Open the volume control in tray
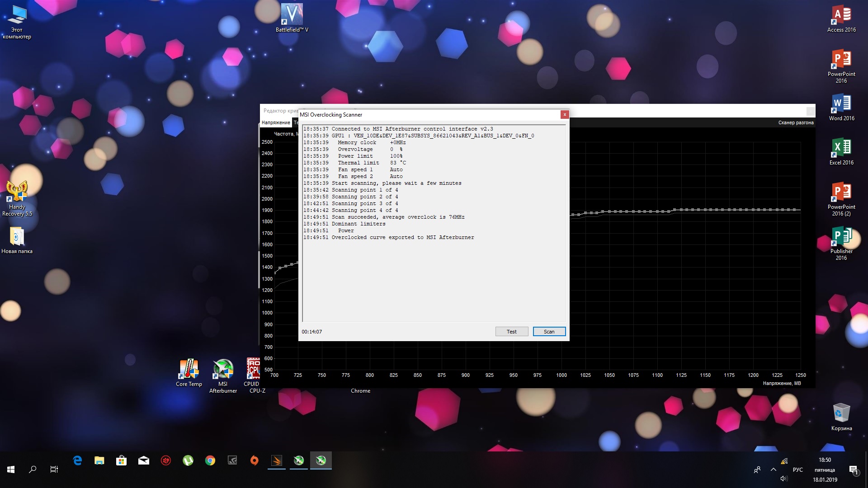The width and height of the screenshot is (868, 488). pyautogui.click(x=784, y=479)
